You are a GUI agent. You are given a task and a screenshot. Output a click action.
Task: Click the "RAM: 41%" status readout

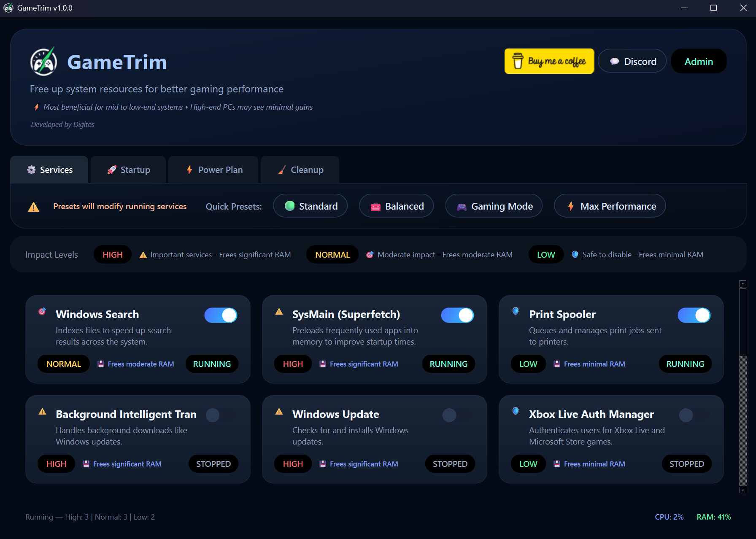[714, 517]
